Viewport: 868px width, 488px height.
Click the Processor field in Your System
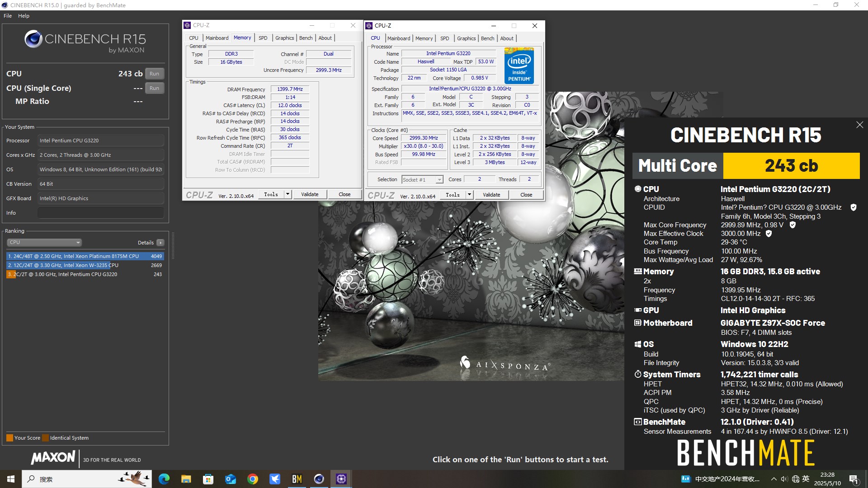click(x=100, y=141)
